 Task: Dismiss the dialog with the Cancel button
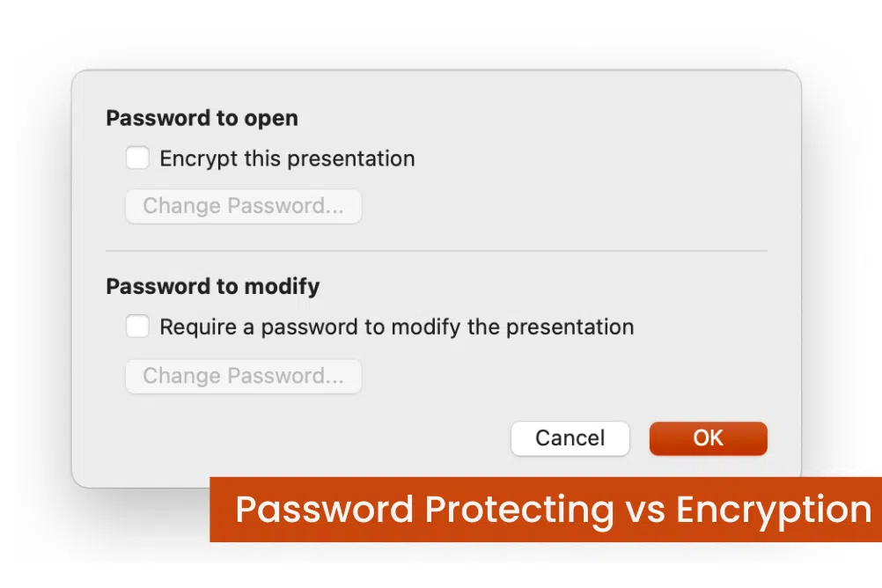tap(570, 438)
